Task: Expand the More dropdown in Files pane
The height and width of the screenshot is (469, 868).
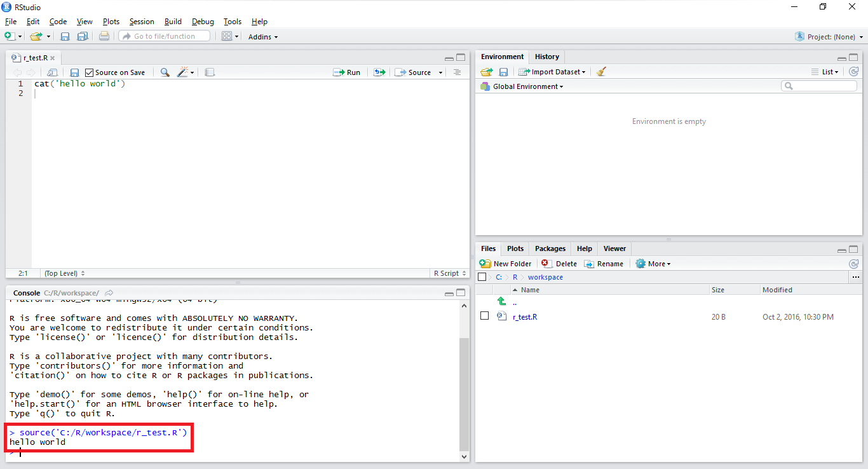Action: click(x=653, y=264)
